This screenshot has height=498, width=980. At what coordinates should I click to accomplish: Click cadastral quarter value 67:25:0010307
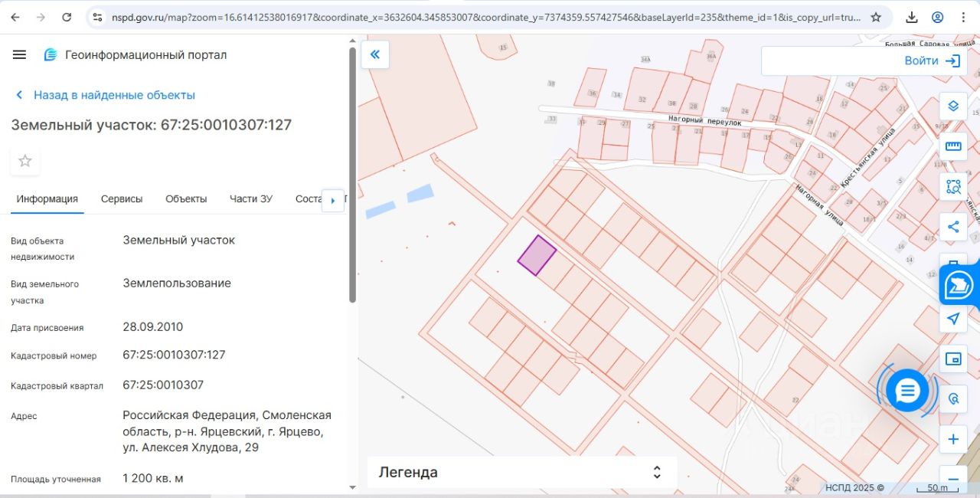163,385
